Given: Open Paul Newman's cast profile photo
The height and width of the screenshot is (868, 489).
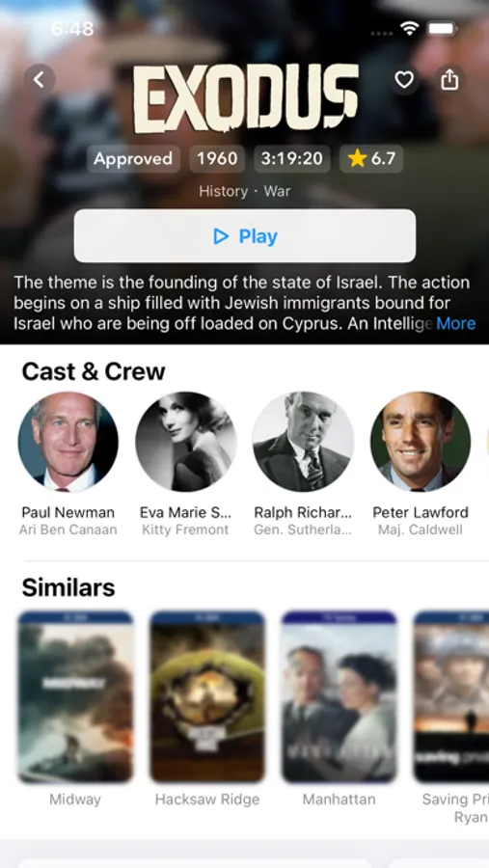Looking at the screenshot, I should tap(68, 442).
